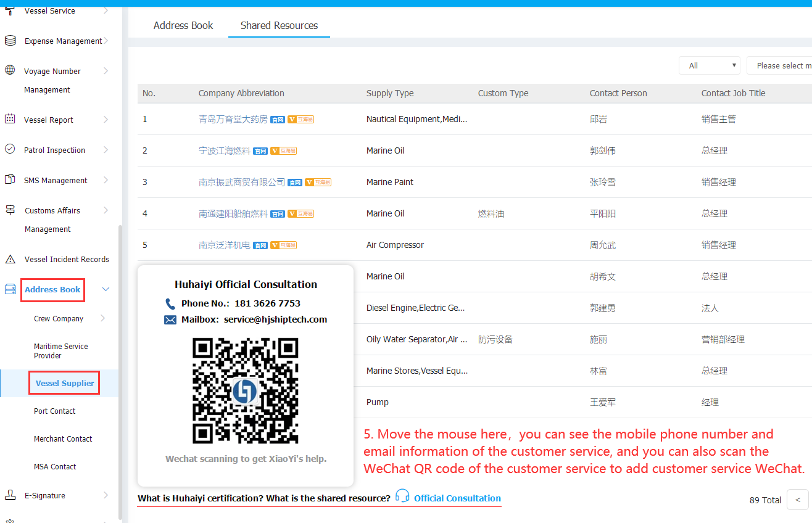Click the blue 官网 badge for 青岛万育堂大药房
This screenshot has width=812, height=523.
pos(278,120)
